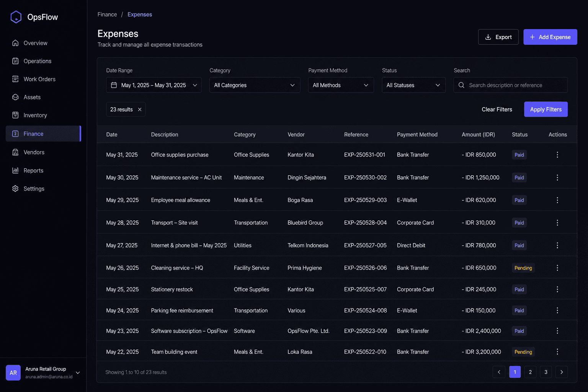Go to page 2
The width and height of the screenshot is (588, 392).
point(530,372)
